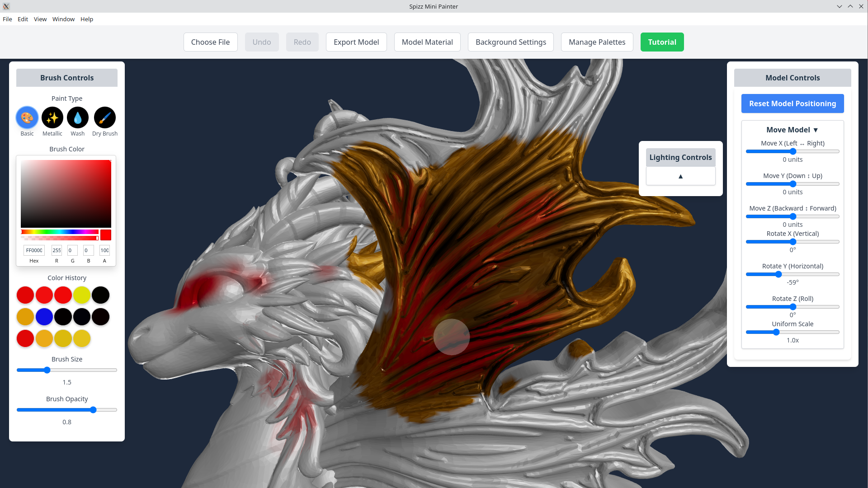The width and height of the screenshot is (868, 488).
Task: Click the Hex color input field
Action: point(34,250)
